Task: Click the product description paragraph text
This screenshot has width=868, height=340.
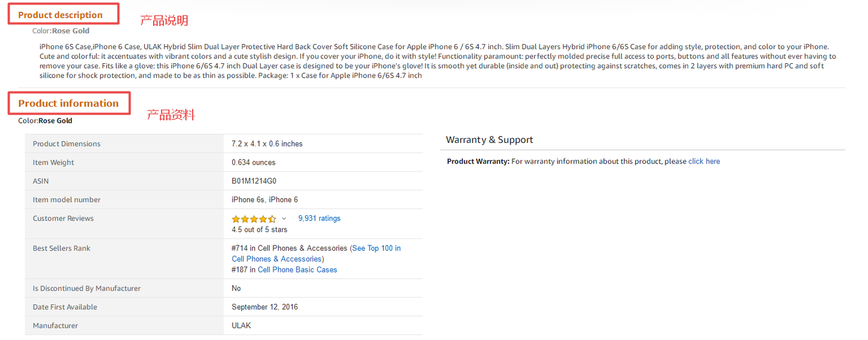Action: [438, 61]
